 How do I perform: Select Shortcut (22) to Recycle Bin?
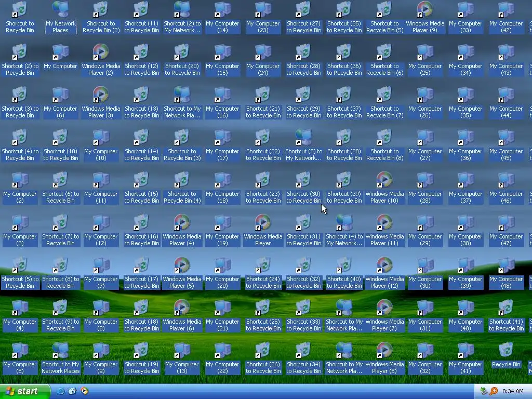pos(263,145)
